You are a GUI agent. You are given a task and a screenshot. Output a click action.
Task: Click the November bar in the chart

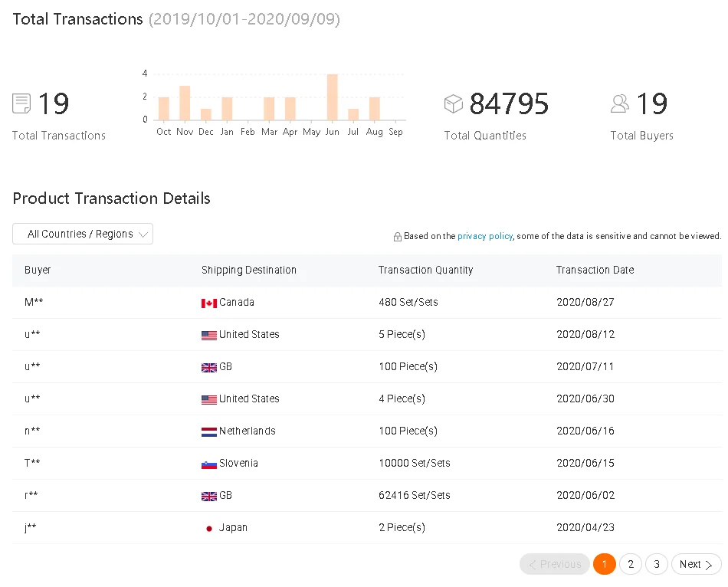(x=185, y=103)
